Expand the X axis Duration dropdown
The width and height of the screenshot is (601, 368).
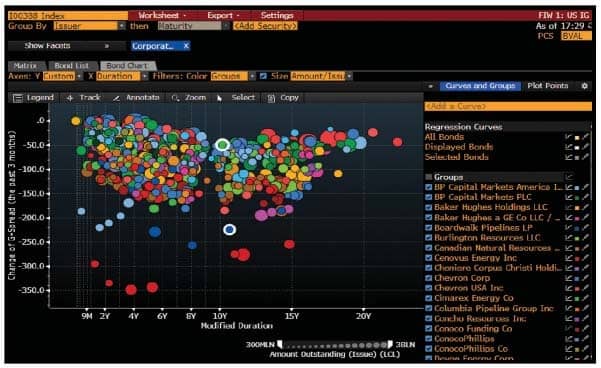point(122,76)
